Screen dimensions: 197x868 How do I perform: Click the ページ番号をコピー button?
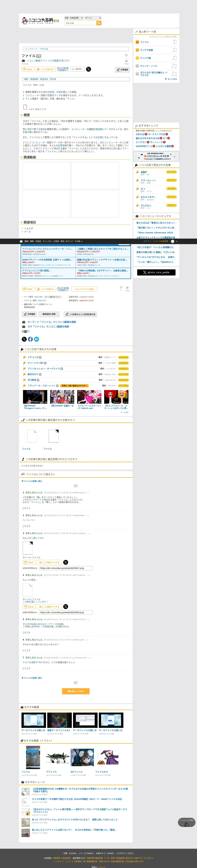pos(53,297)
